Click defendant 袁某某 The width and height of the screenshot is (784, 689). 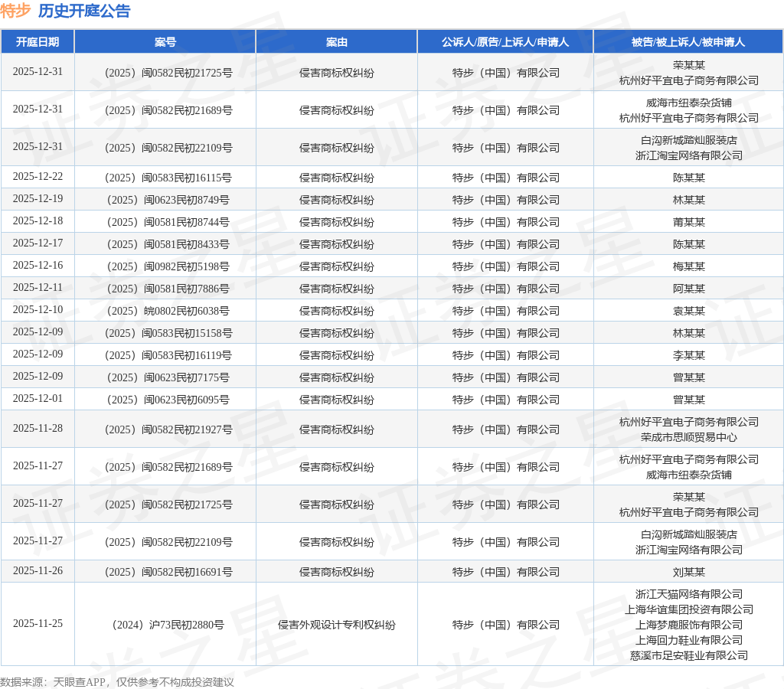point(688,311)
